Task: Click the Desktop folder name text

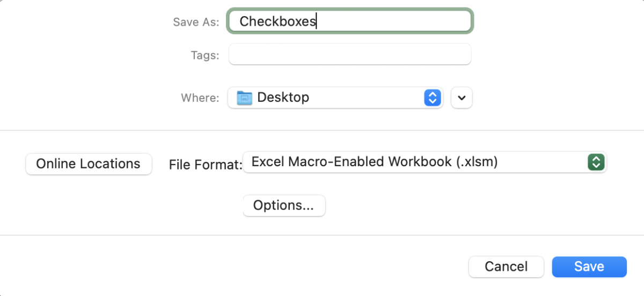Action: click(283, 98)
